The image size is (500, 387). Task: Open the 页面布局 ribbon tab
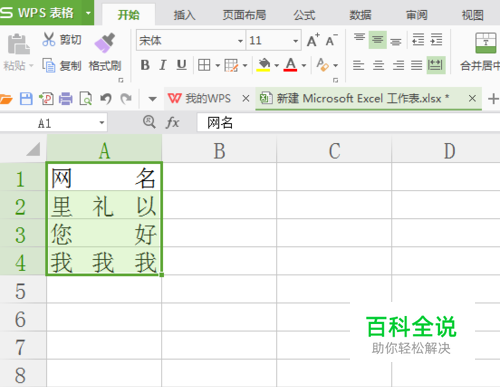point(244,15)
